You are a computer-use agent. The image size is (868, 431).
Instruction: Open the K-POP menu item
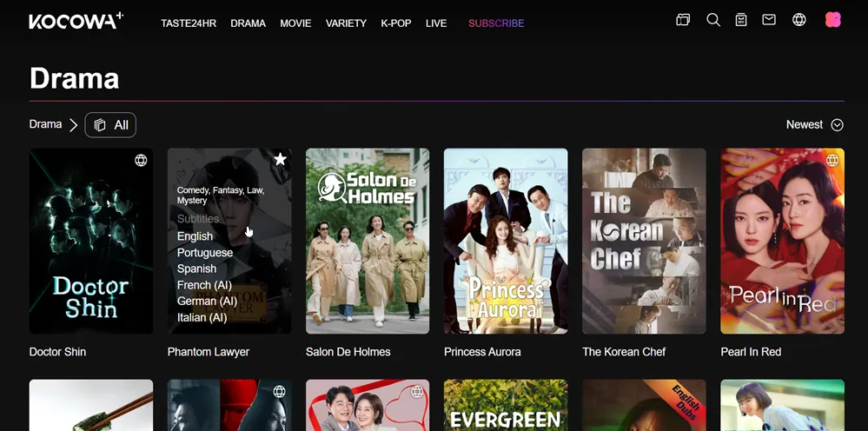coord(396,23)
